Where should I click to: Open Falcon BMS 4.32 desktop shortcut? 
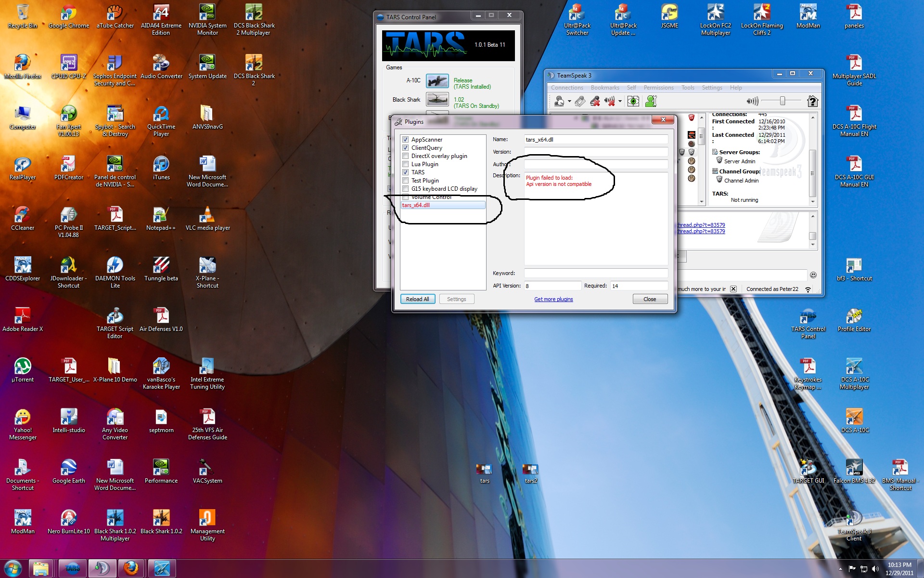[x=854, y=472]
